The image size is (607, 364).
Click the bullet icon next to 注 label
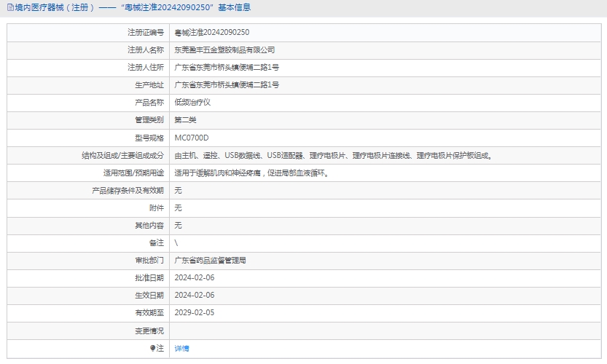(x=153, y=349)
